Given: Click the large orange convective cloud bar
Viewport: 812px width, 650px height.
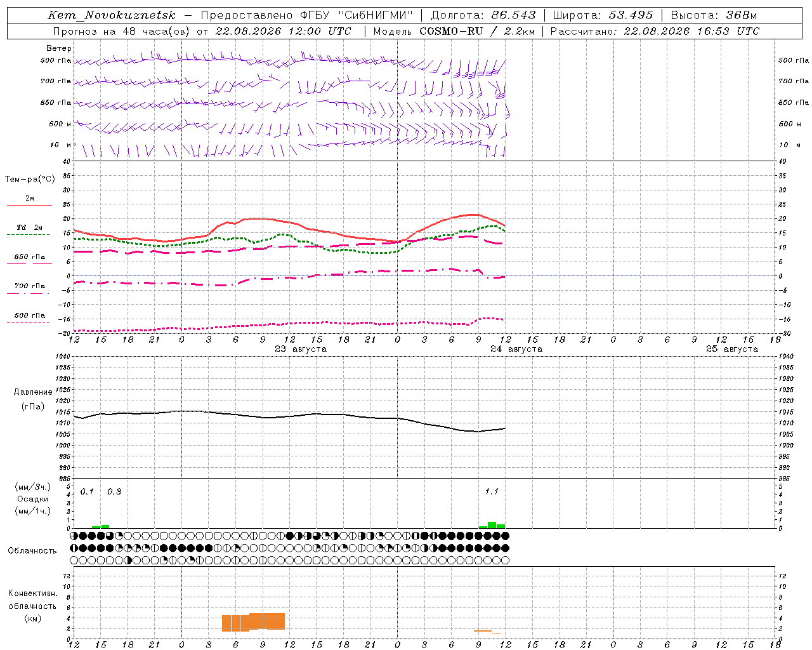Looking at the screenshot, I should (253, 622).
